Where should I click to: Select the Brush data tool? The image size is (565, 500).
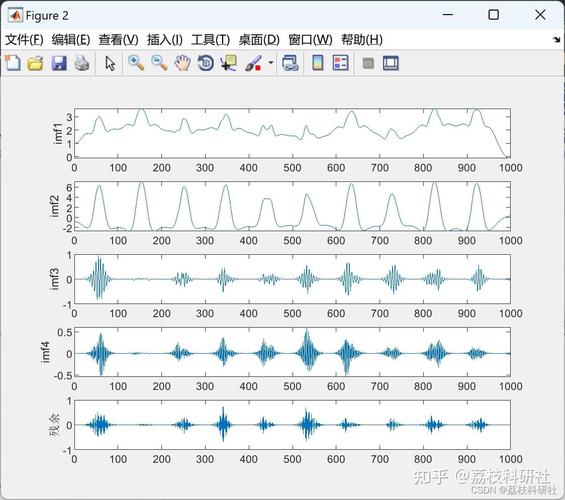click(x=253, y=63)
